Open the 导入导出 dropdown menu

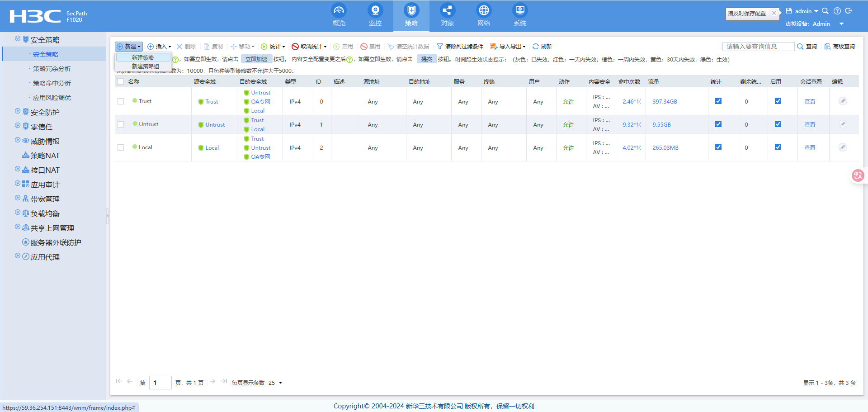(508, 47)
